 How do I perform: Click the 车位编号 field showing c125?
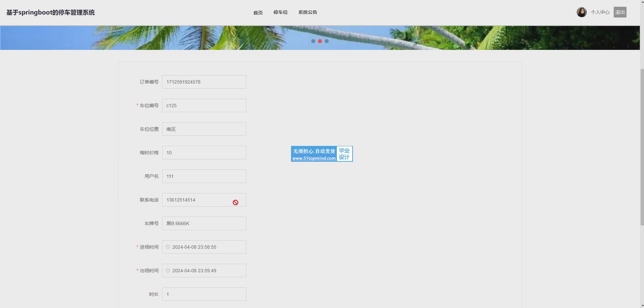point(204,106)
